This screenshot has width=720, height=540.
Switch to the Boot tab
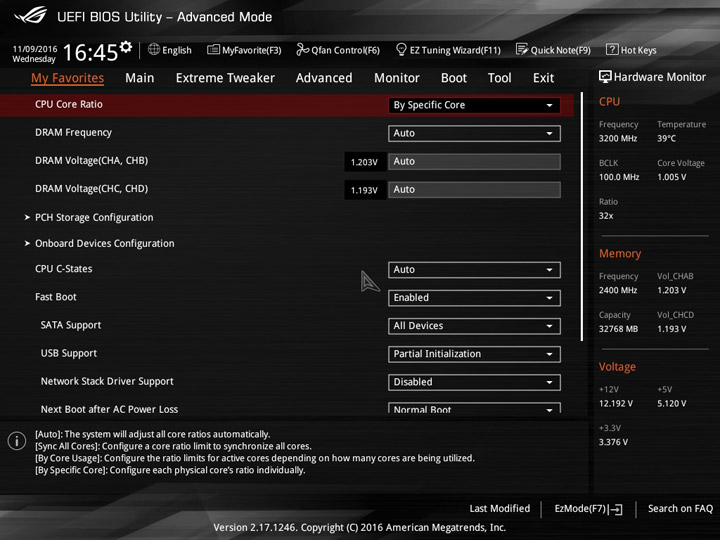pyautogui.click(x=454, y=78)
